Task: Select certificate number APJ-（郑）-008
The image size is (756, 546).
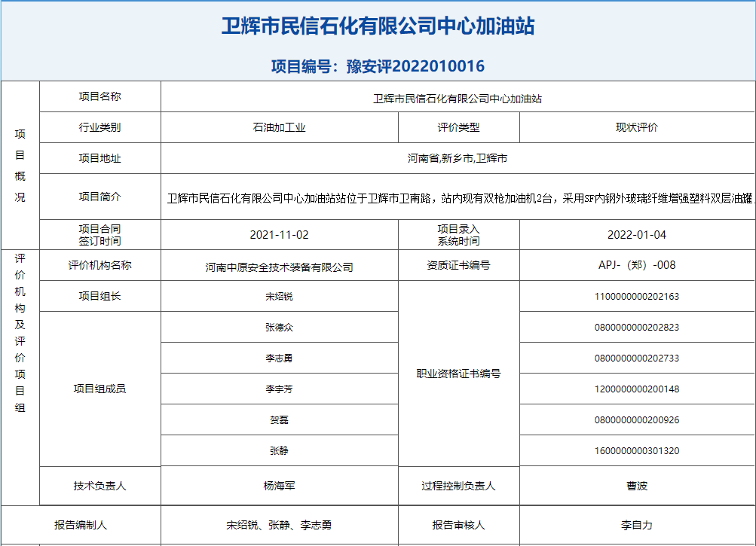Action: 637,265
